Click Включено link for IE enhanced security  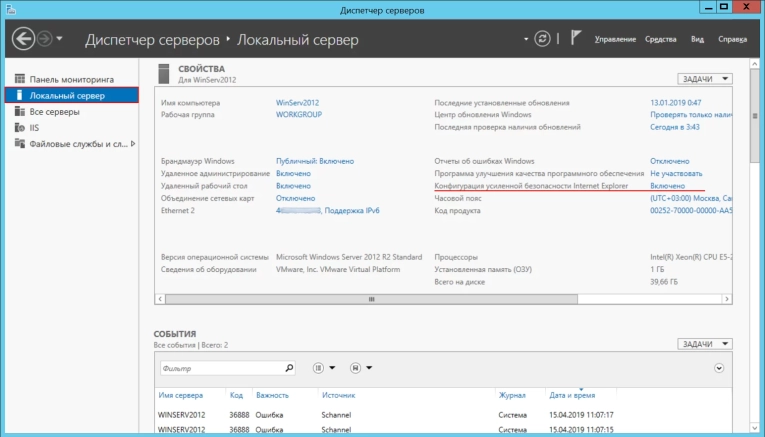tap(667, 186)
